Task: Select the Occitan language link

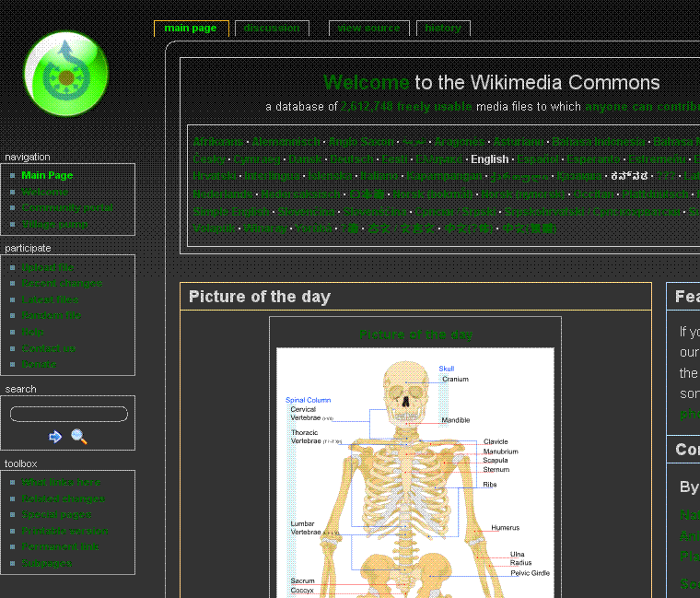Action: 593,193
